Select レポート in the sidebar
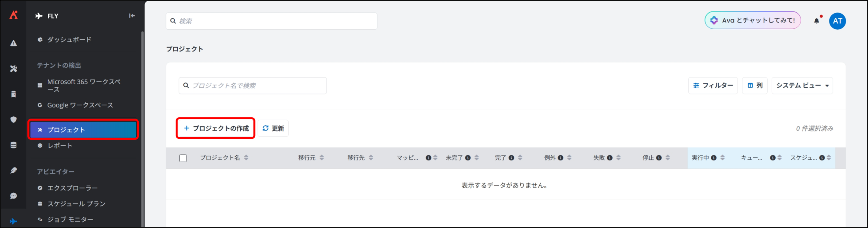The height and width of the screenshot is (228, 868). coord(60,146)
